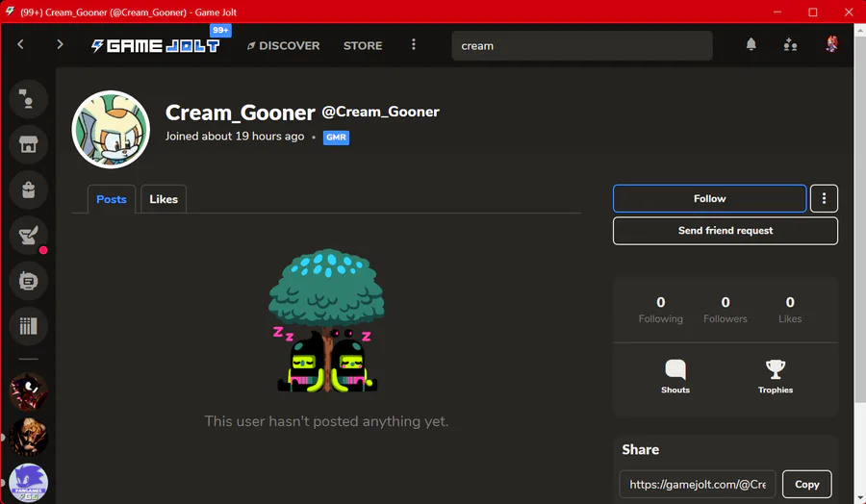Open the sidebar library icon
866x504 pixels.
28,326
